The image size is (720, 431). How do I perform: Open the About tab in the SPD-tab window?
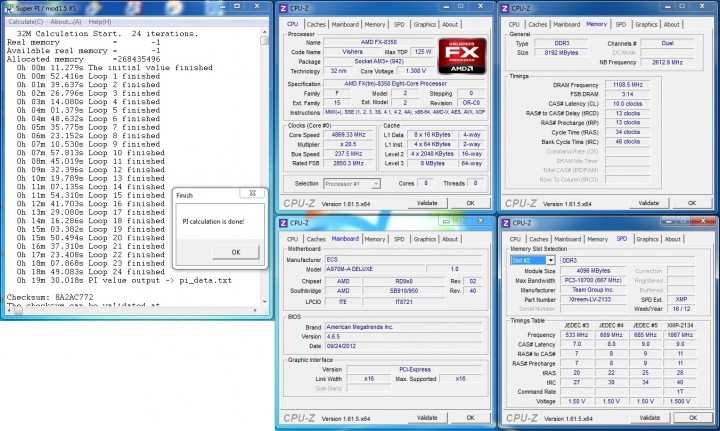click(673, 239)
